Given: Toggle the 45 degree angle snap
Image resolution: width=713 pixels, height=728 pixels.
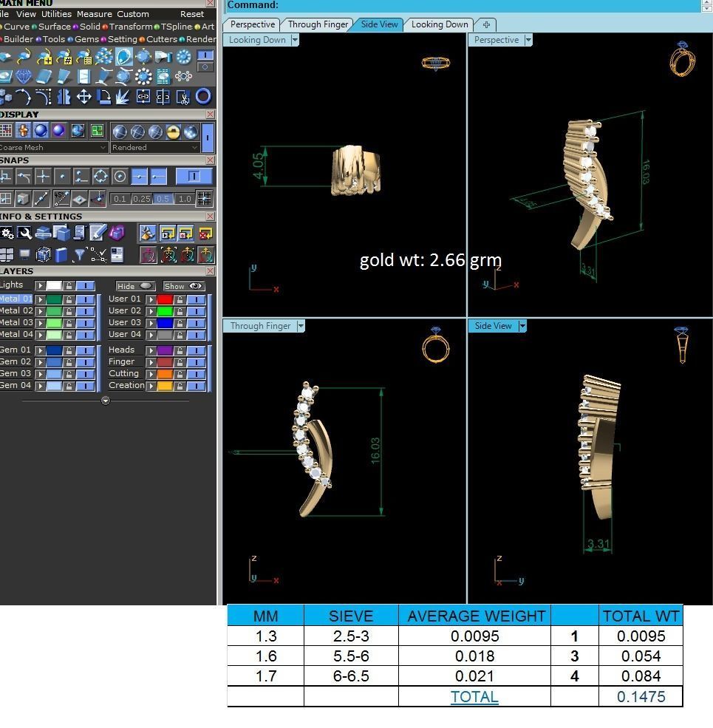Looking at the screenshot, I should click(61, 199).
